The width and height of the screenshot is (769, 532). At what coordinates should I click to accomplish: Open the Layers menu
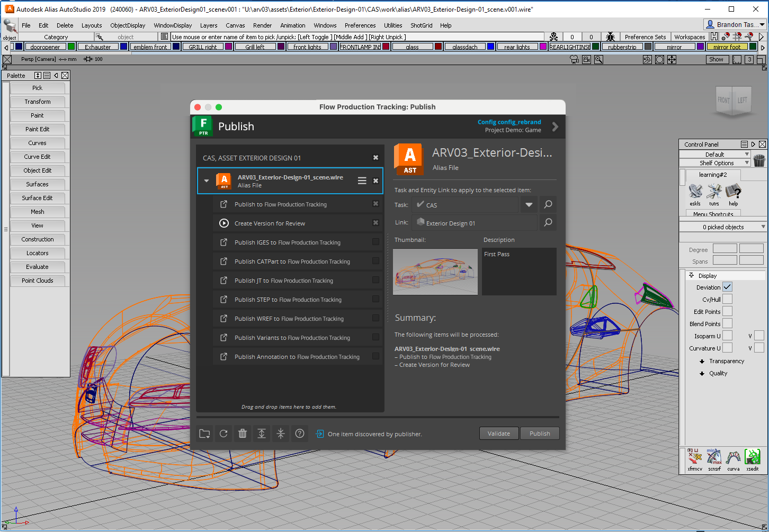209,25
